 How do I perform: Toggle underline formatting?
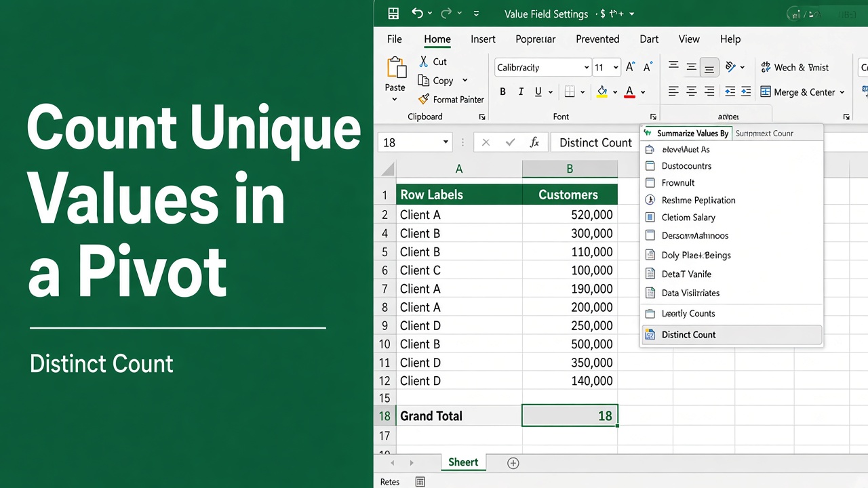pos(538,92)
